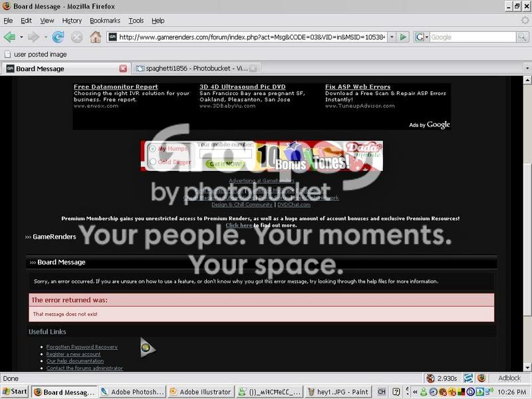Click the 'Fix ASP Web Errors' ad link

(358, 87)
